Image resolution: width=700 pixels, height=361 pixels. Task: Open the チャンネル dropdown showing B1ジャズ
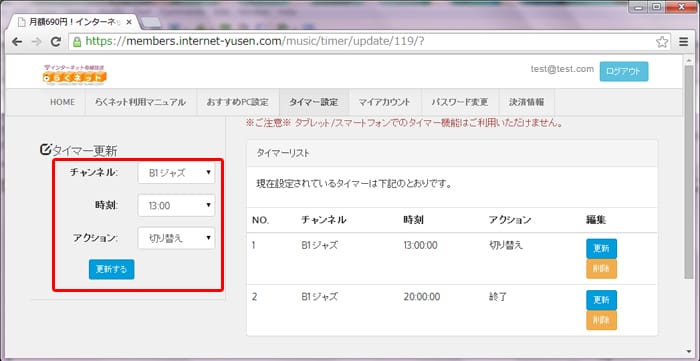176,173
